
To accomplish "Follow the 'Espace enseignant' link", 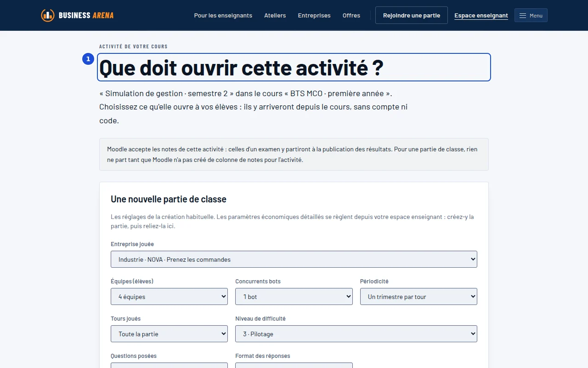I will click(x=481, y=15).
